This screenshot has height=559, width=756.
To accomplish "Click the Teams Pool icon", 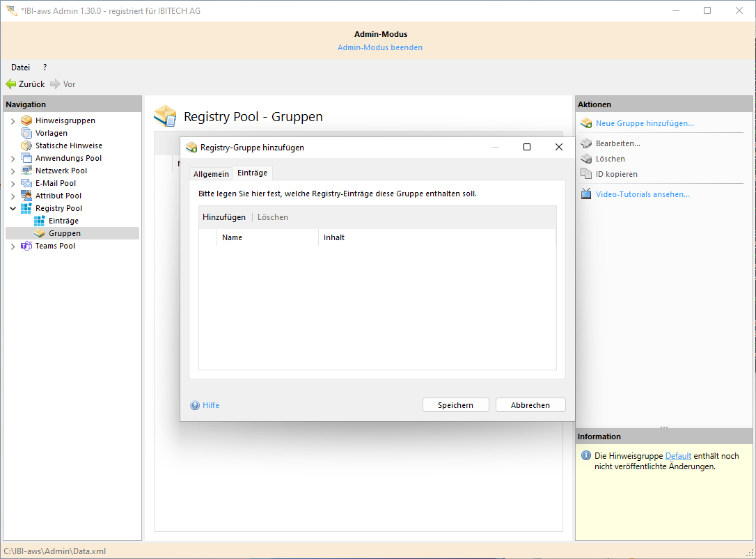I will (26, 246).
